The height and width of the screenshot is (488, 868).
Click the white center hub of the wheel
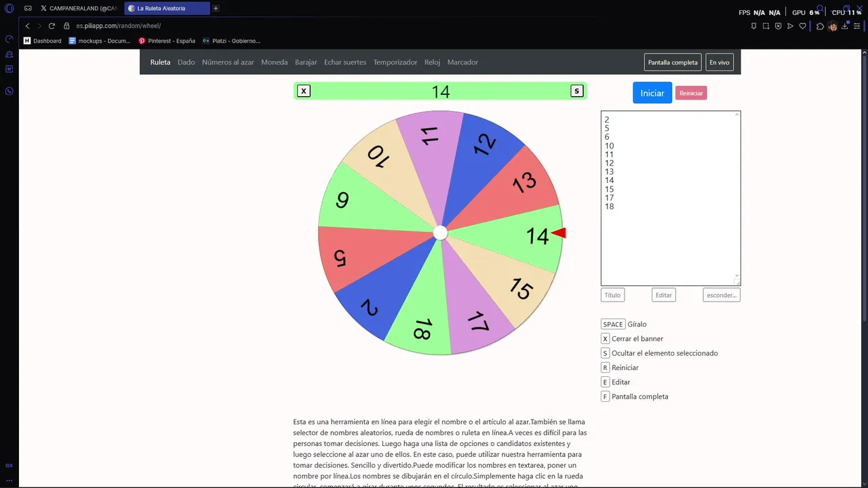coord(440,233)
